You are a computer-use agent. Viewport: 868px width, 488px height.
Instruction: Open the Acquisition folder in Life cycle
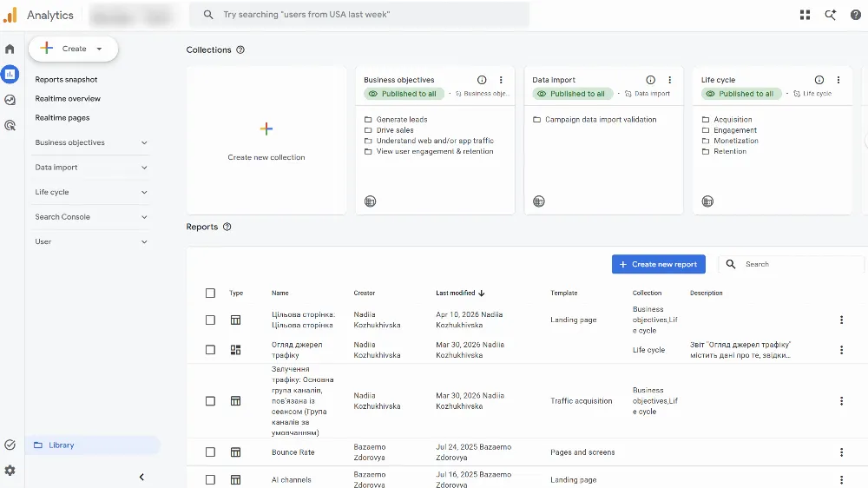727,120
